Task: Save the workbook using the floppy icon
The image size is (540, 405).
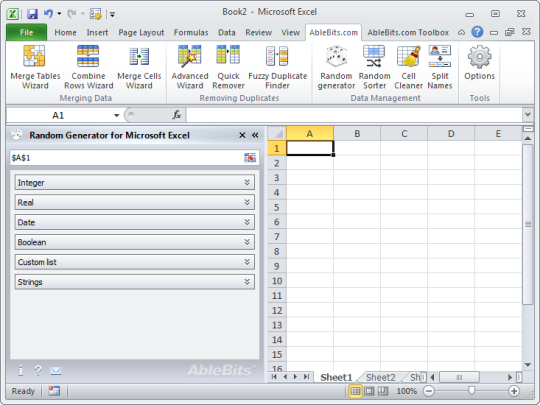Action: pyautogui.click(x=32, y=14)
